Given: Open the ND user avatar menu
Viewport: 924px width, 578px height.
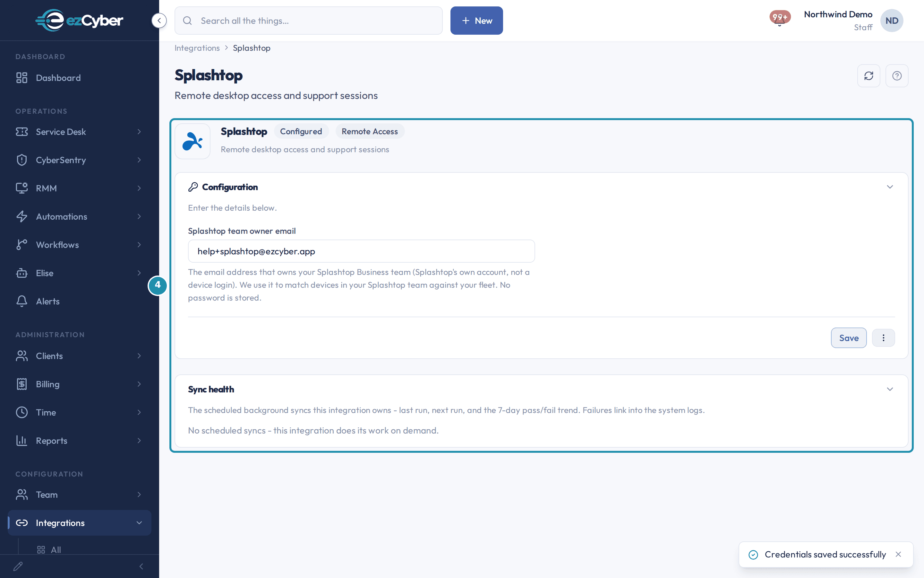Looking at the screenshot, I should [892, 21].
